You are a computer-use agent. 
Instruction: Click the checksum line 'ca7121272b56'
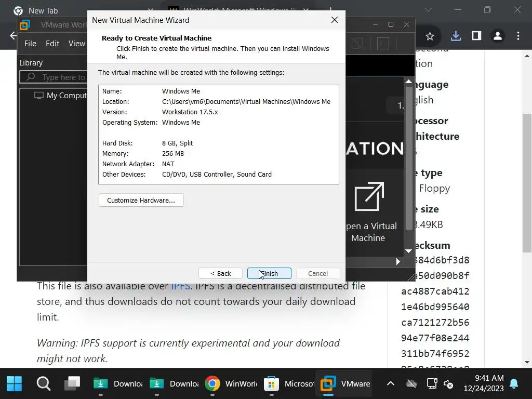tap(435, 322)
